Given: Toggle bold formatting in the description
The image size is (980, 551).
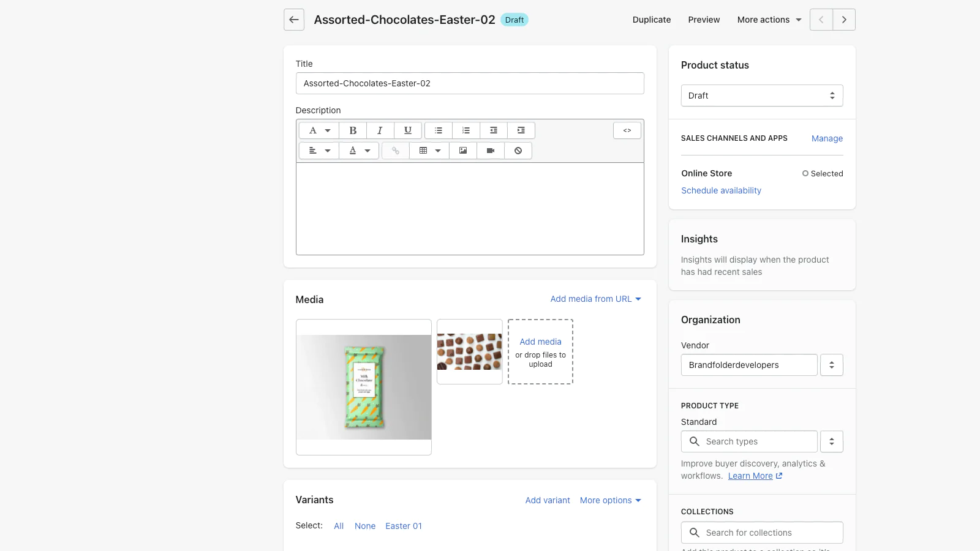Looking at the screenshot, I should tap(353, 130).
